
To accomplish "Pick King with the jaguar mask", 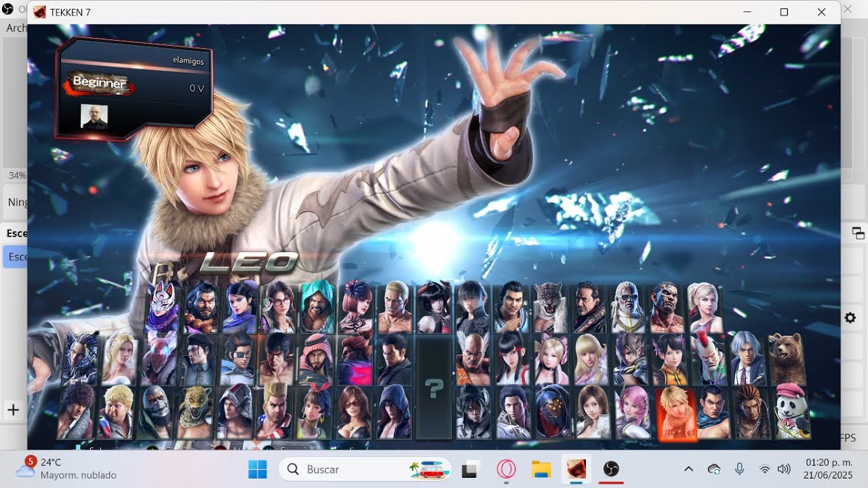I will [x=195, y=412].
